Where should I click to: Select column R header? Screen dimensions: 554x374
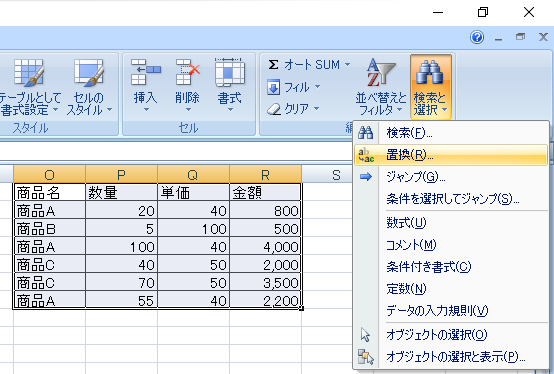[x=266, y=174]
